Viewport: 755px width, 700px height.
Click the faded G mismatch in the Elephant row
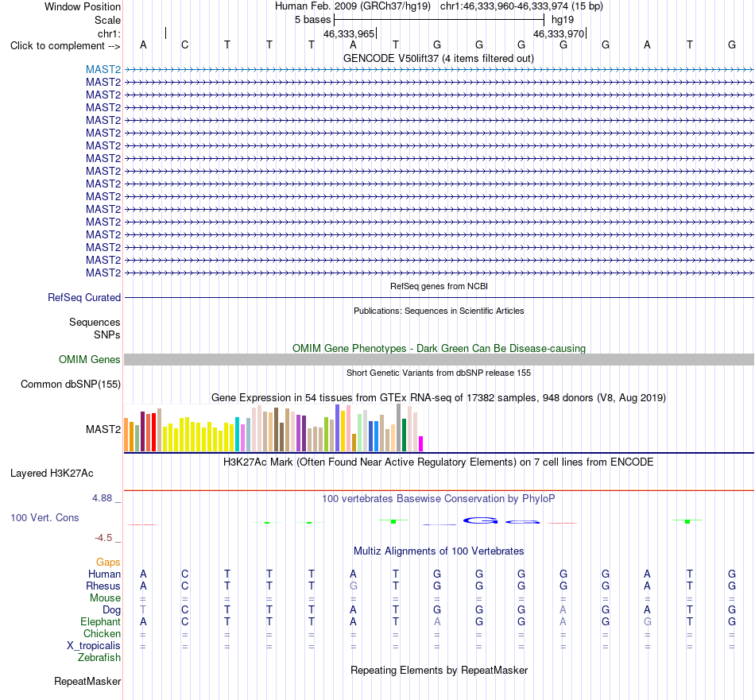pyautogui.click(x=648, y=621)
